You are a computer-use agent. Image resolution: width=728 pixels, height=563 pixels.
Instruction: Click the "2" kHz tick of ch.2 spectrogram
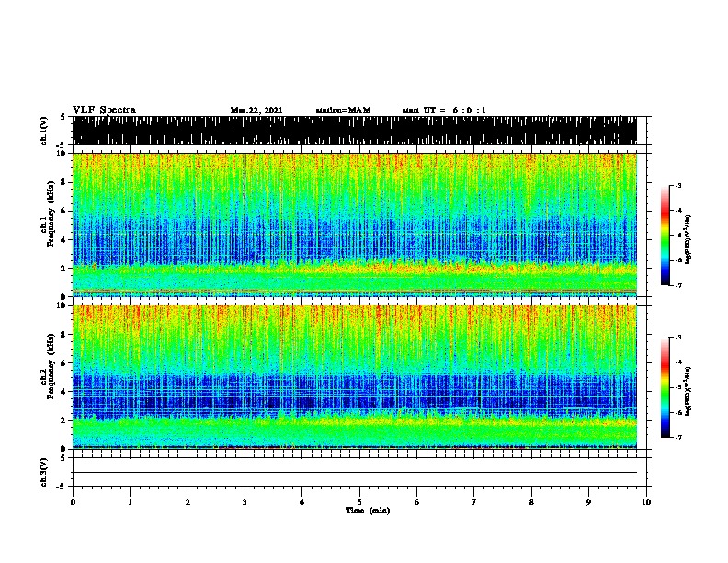pos(63,420)
